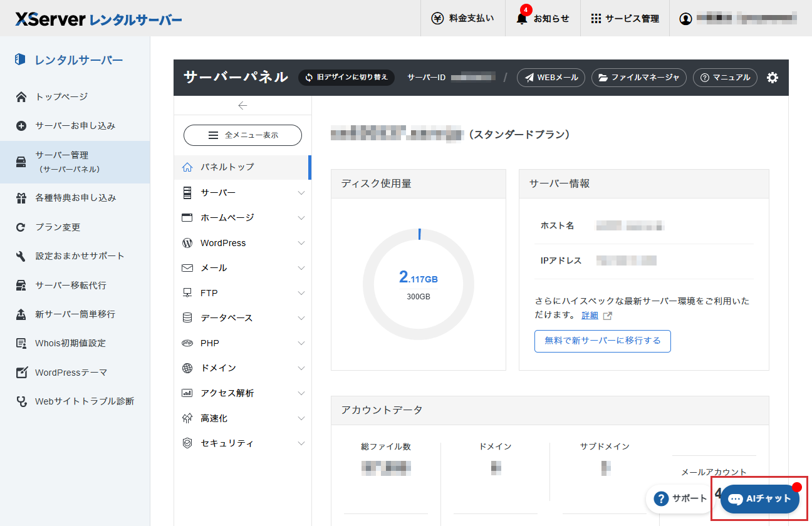Click the home icon beside トップページ
The width and height of the screenshot is (812, 526).
[21, 97]
